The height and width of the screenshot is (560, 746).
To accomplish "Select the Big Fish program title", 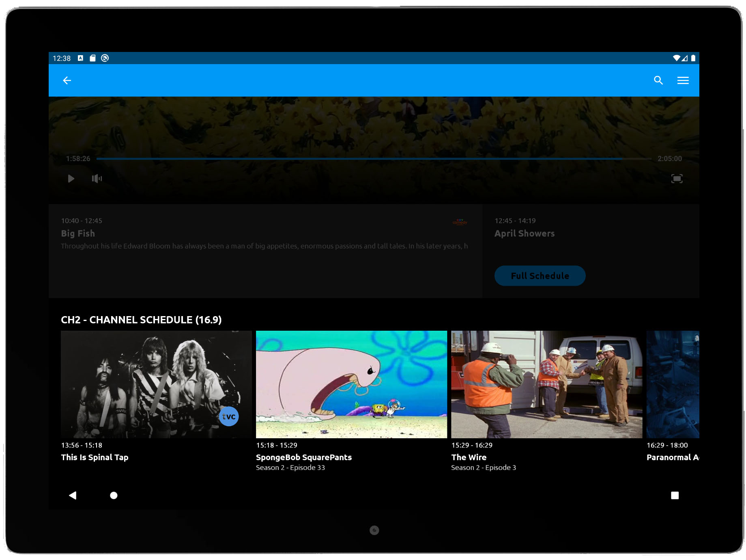I will pyautogui.click(x=78, y=233).
